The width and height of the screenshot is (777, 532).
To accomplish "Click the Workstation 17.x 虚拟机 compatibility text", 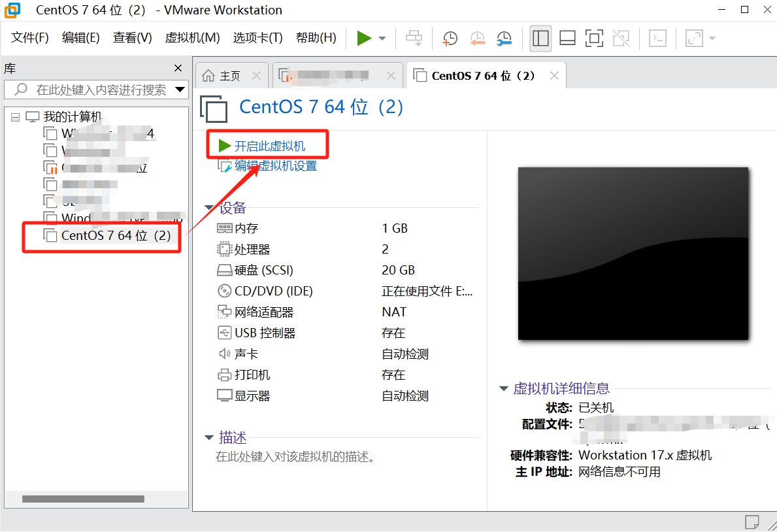I will click(645, 455).
